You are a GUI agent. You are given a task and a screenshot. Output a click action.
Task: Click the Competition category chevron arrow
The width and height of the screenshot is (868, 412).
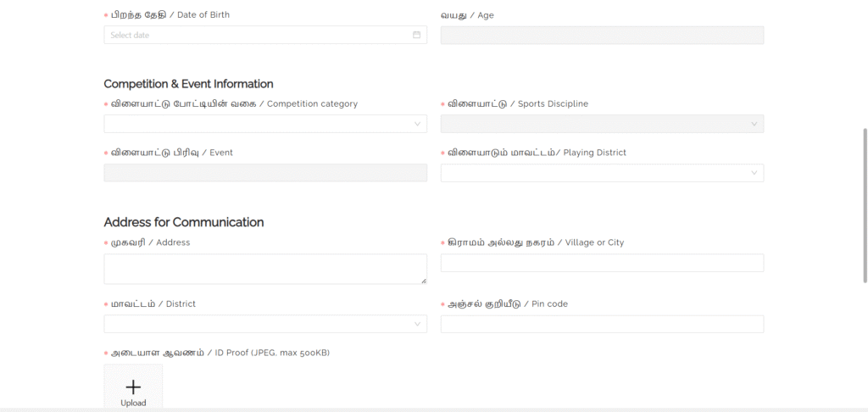click(417, 124)
